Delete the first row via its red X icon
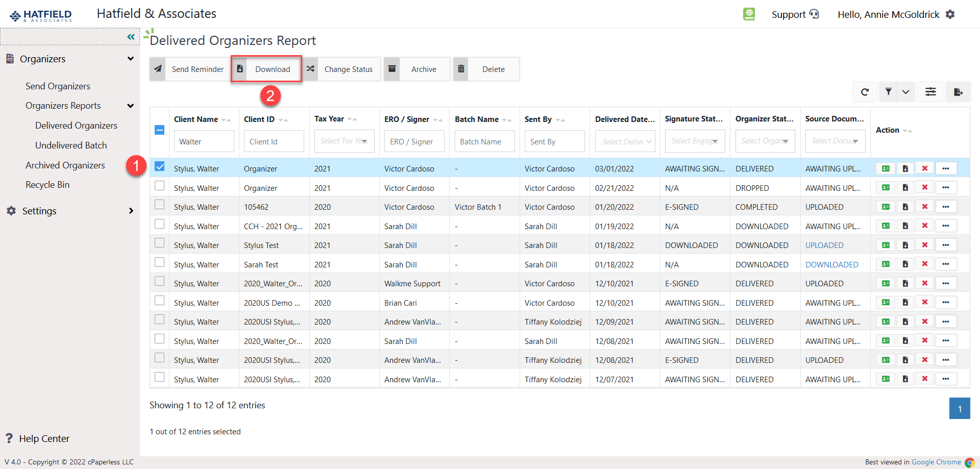The image size is (980, 469). tap(924, 168)
